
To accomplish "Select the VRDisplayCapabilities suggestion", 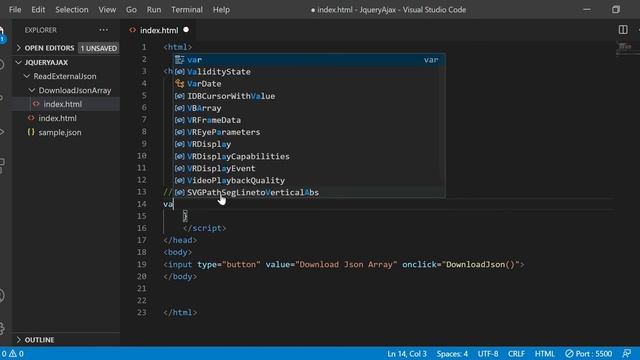I will 309,156.
